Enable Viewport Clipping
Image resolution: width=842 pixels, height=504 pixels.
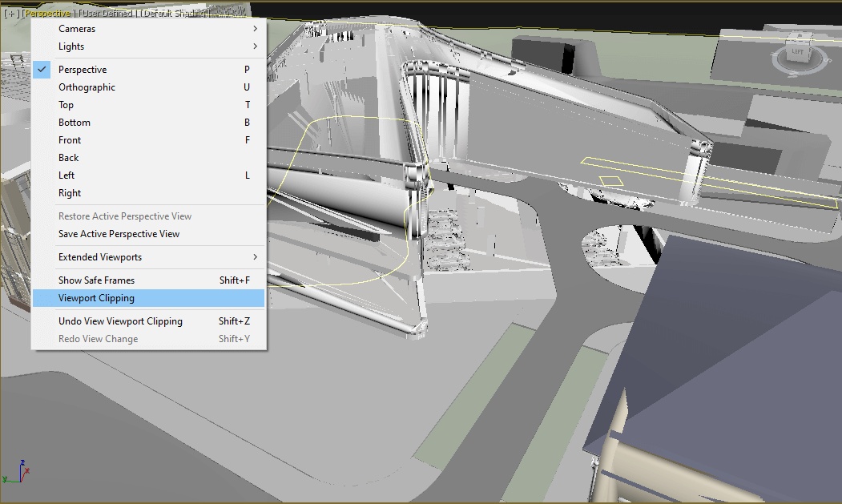point(96,298)
